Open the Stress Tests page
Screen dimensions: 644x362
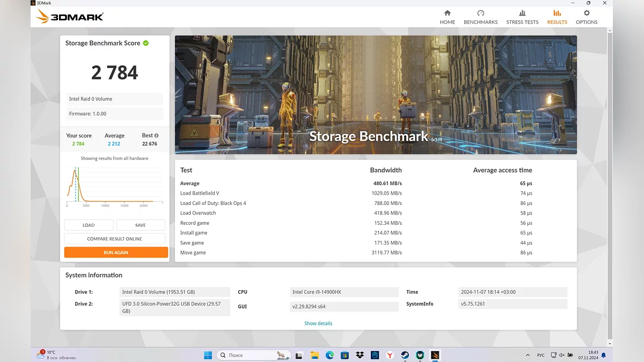(x=522, y=13)
